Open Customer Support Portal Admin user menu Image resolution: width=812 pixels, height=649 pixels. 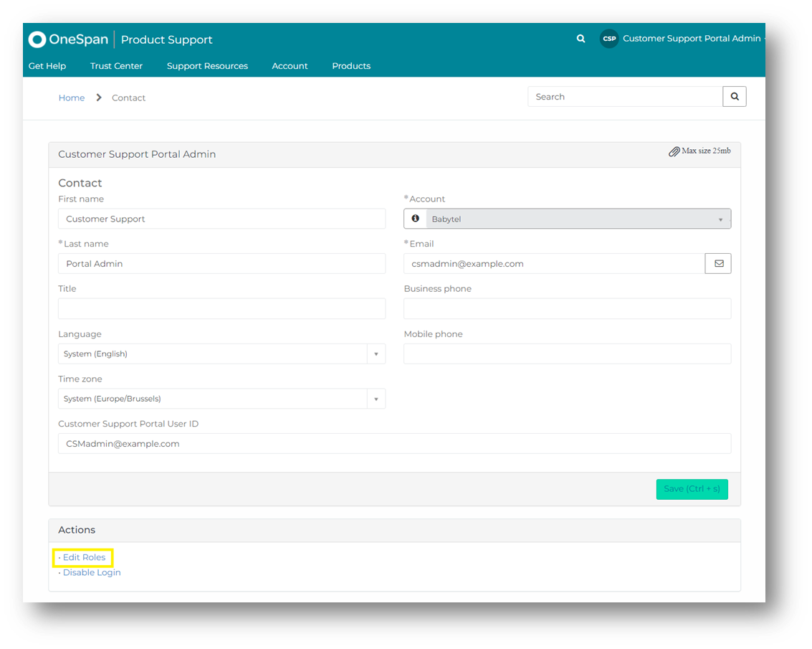pyautogui.click(x=692, y=38)
